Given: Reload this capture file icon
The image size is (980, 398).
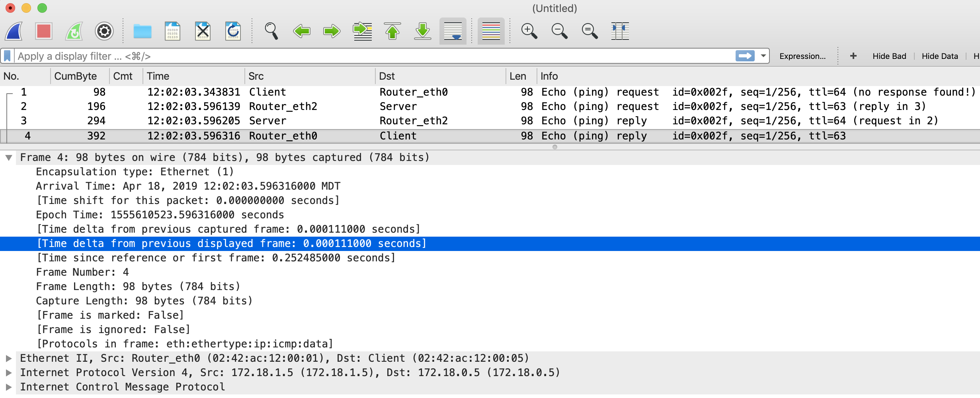Looking at the screenshot, I should pos(233,31).
